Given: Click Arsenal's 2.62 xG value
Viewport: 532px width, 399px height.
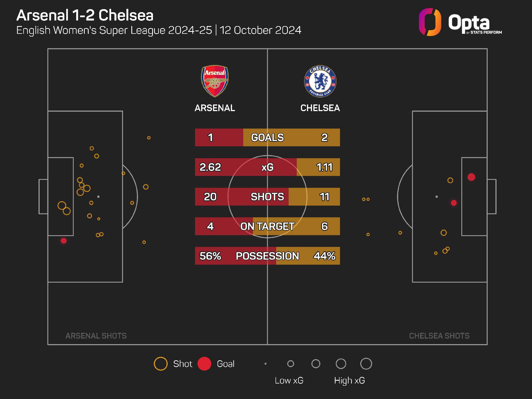Looking at the screenshot, I should [x=210, y=167].
